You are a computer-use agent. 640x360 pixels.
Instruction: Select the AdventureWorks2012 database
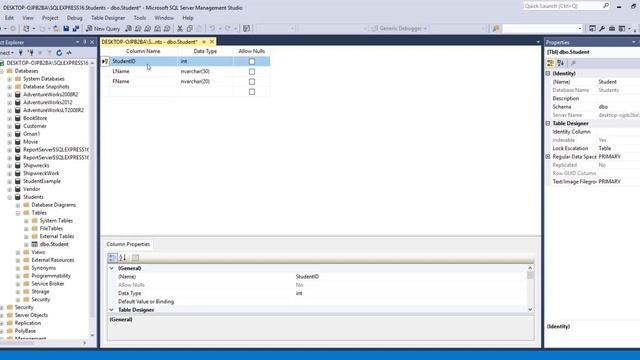(47, 102)
